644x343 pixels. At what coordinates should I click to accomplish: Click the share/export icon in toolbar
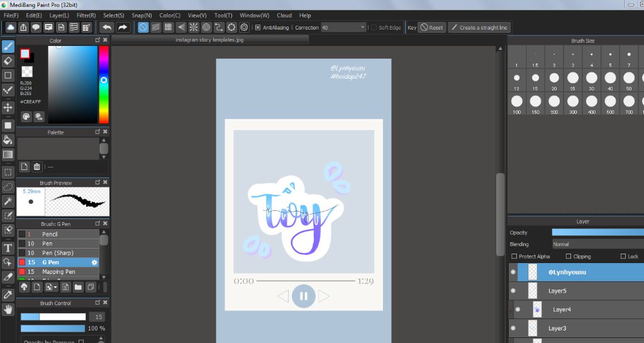point(23,28)
